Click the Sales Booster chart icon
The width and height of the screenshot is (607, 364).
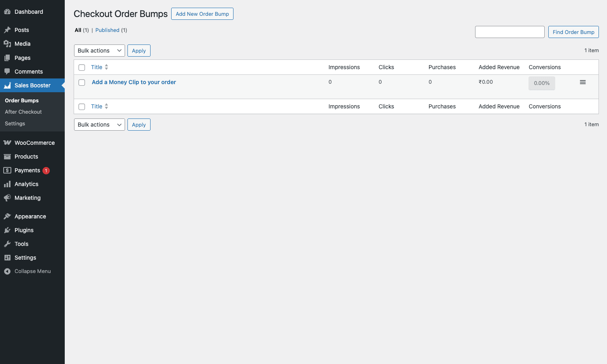7,85
